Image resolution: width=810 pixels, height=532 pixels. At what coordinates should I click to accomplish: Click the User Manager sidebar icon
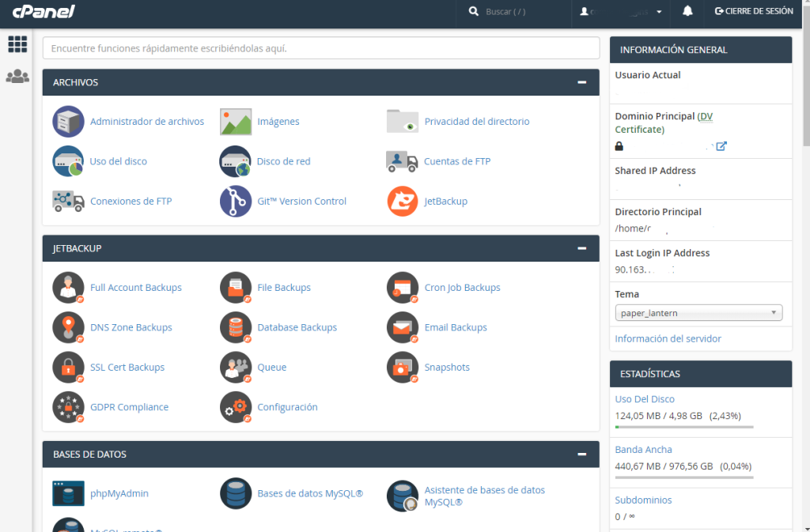(x=17, y=77)
